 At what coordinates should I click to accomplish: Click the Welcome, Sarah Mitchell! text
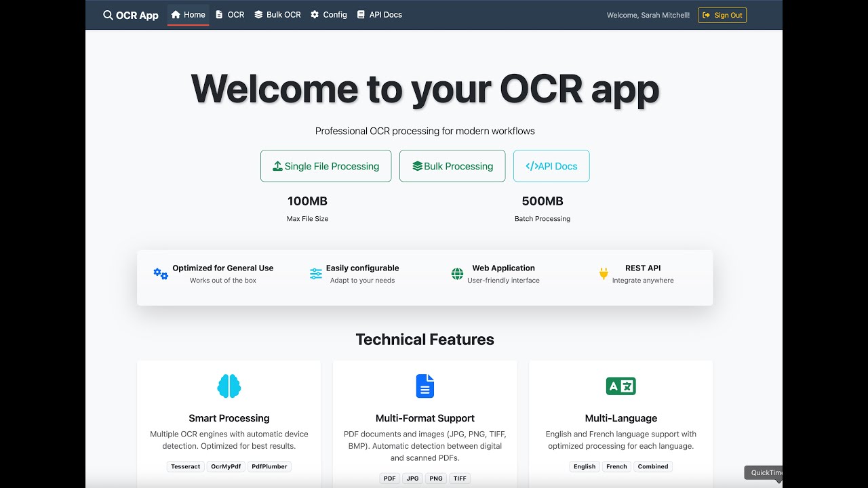648,15
